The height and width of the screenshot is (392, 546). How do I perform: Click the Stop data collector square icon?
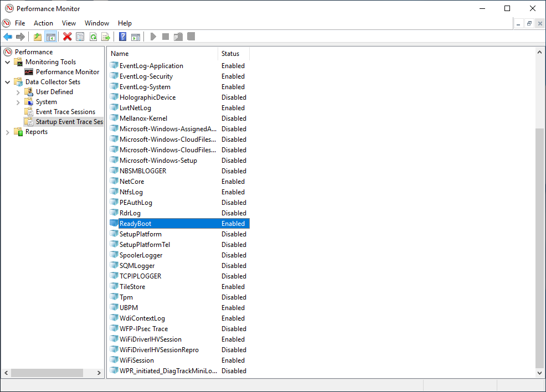pyautogui.click(x=166, y=37)
